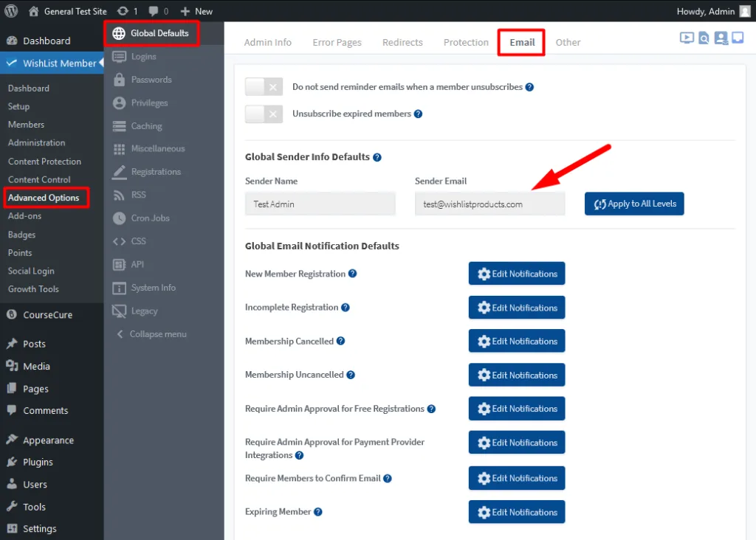The width and height of the screenshot is (756, 540).
Task: Click help icon beside Membership Cancelled
Action: point(340,341)
